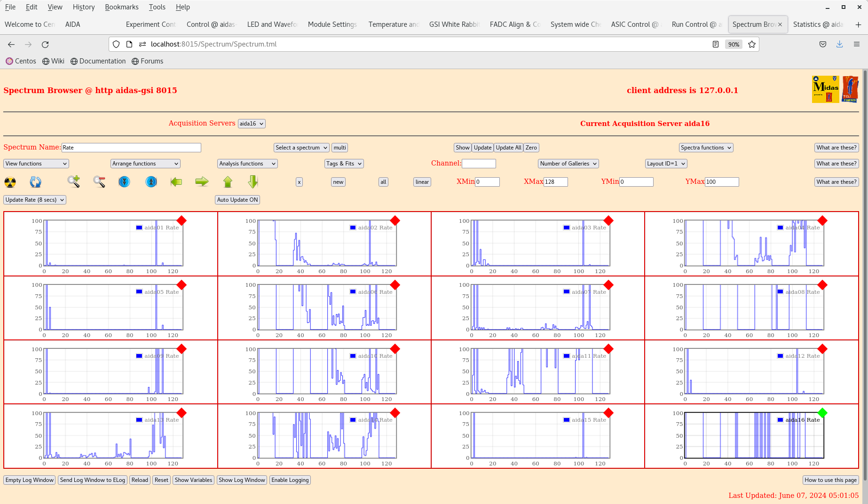Toggle the linear scale button
Screen dimensions: 868x504
tap(422, 182)
